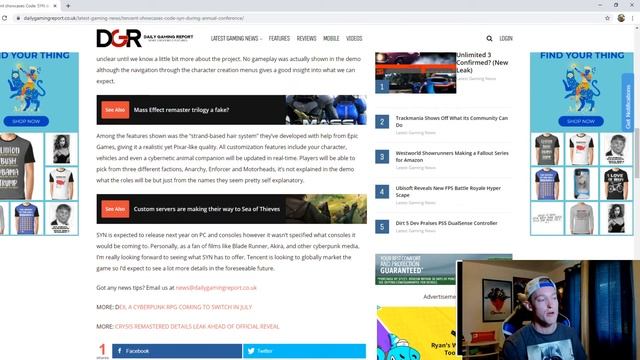This screenshot has height=360, width=640.
Task: Click the grey long-sleeve shirt in right ad
Action: [x=581, y=218]
